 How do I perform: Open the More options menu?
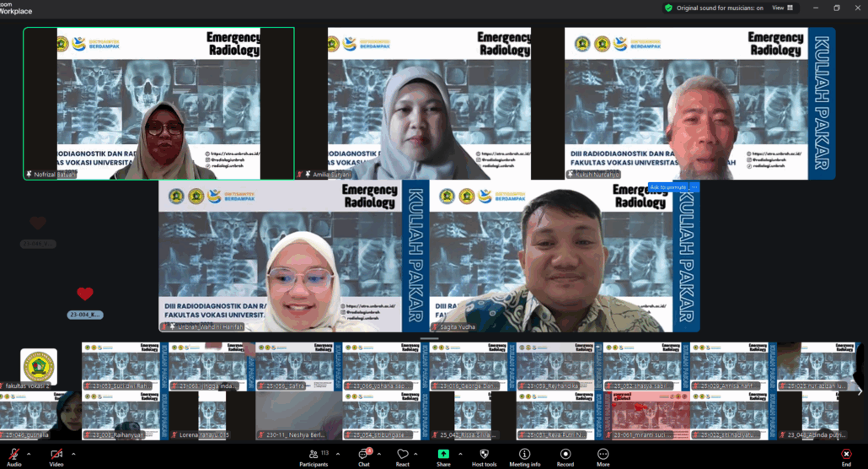[x=603, y=456]
